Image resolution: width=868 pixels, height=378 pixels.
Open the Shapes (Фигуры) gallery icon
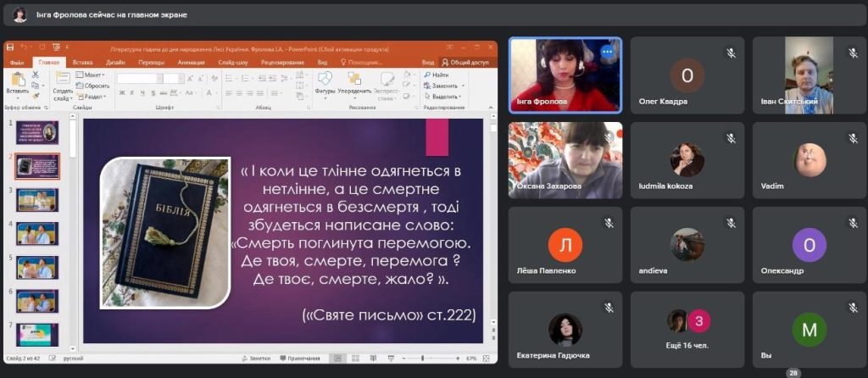(325, 81)
